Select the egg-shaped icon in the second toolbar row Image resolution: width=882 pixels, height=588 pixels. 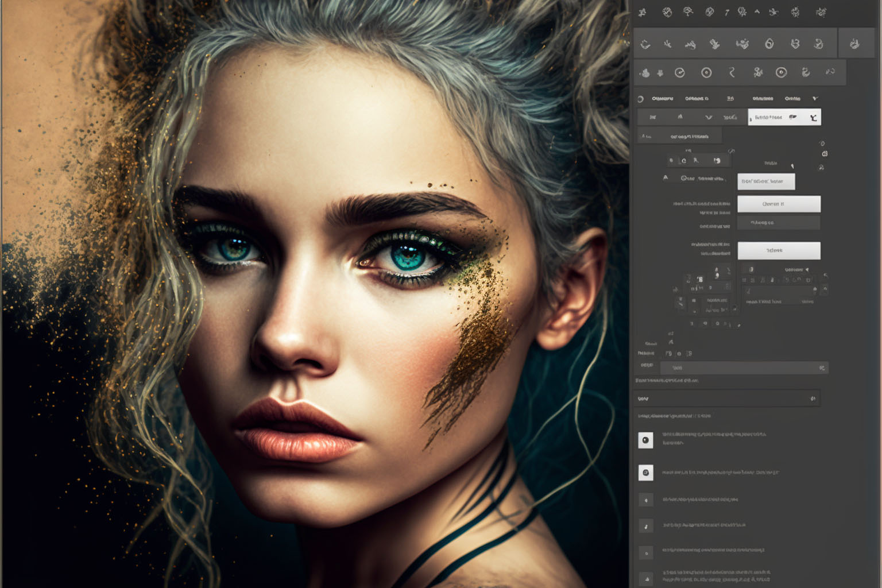click(x=769, y=44)
